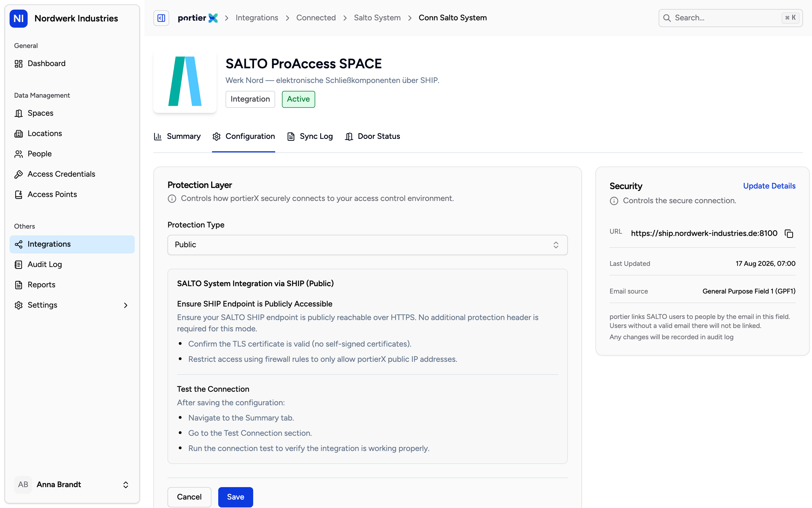Viewport: 812px width, 508px height.
Task: Click the Locations building icon
Action: [18, 133]
